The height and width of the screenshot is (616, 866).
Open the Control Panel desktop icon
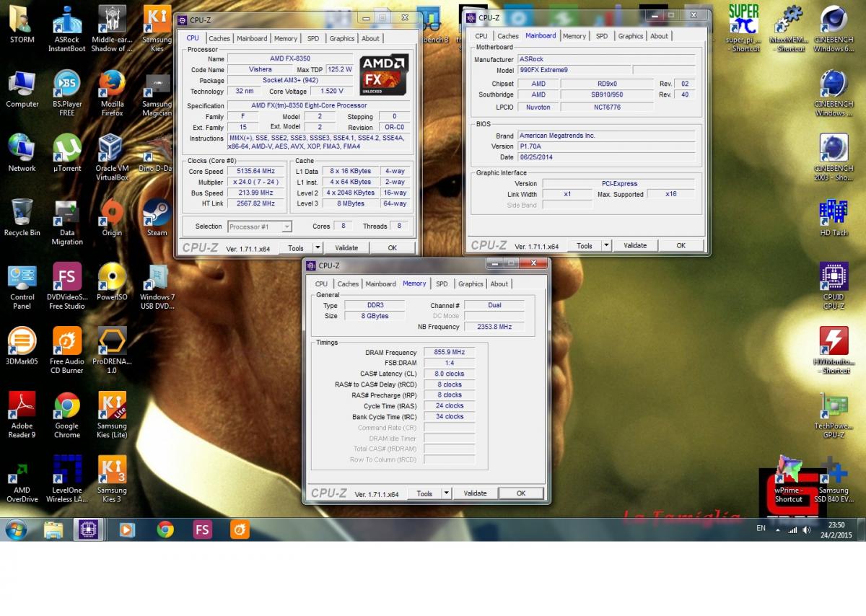click(x=22, y=286)
